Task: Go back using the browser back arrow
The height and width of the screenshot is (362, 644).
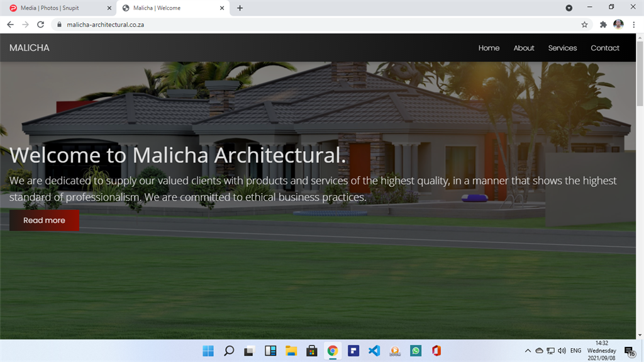Action: [10, 25]
